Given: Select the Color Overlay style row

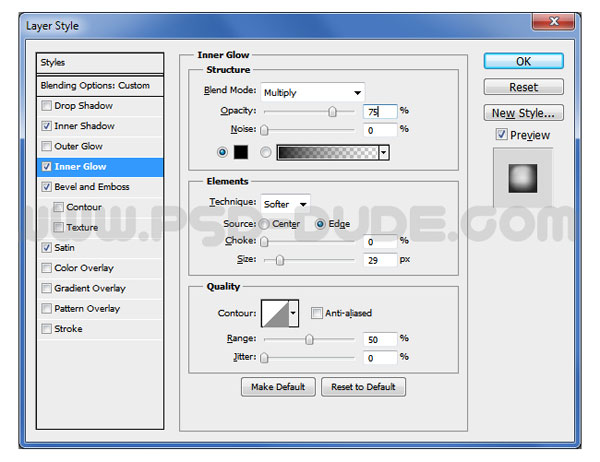Looking at the screenshot, I should (x=100, y=268).
